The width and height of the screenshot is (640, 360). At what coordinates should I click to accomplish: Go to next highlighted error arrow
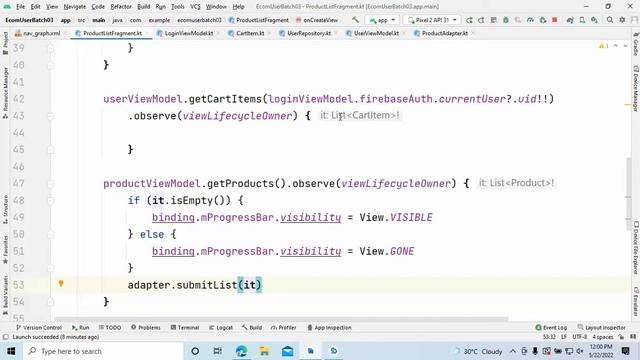(x=625, y=46)
